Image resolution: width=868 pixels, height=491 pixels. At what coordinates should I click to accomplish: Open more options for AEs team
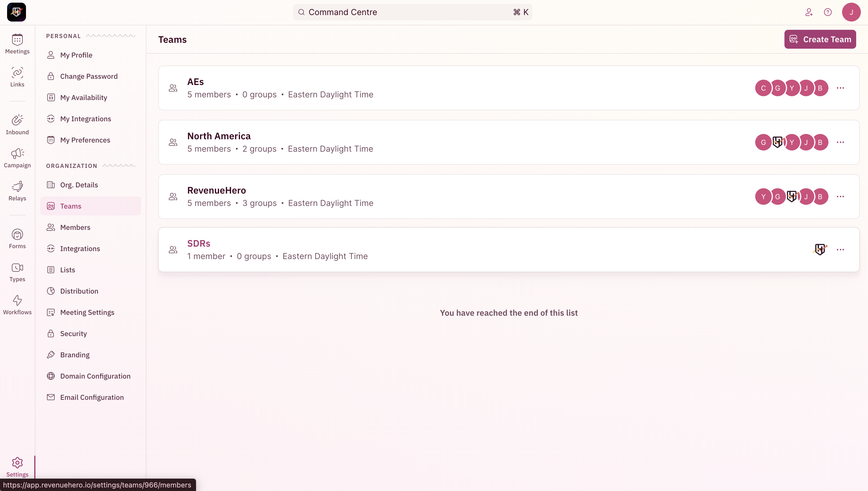pos(840,88)
